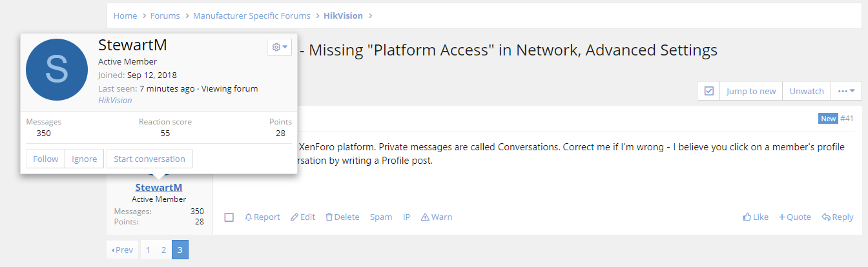The width and height of the screenshot is (868, 267).
Task: Click the Report bell icon
Action: 248,217
